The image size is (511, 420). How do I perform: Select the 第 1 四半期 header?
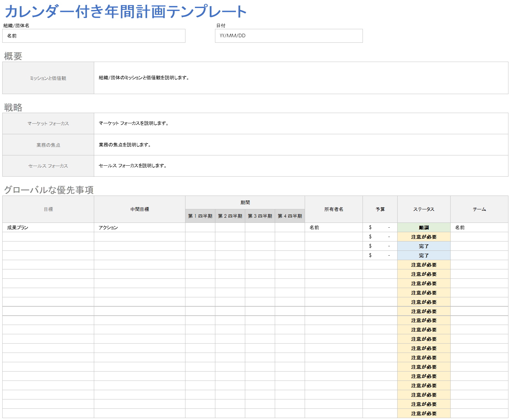pos(200,216)
